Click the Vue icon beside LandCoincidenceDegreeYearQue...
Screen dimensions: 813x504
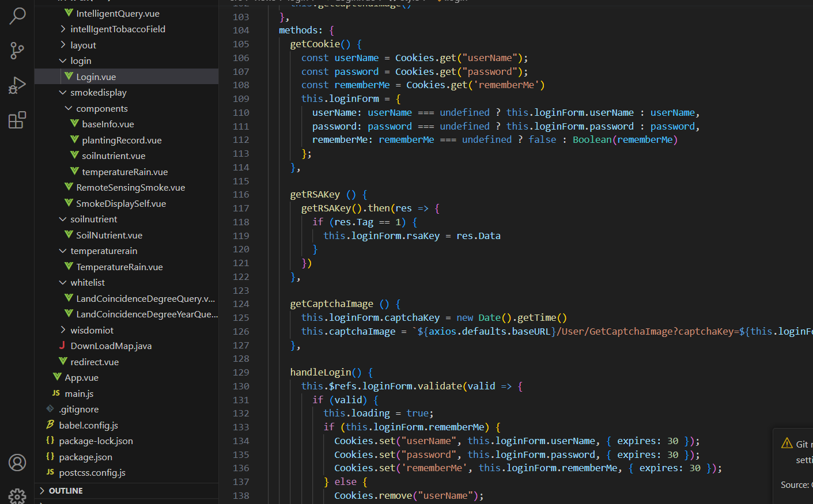point(69,313)
